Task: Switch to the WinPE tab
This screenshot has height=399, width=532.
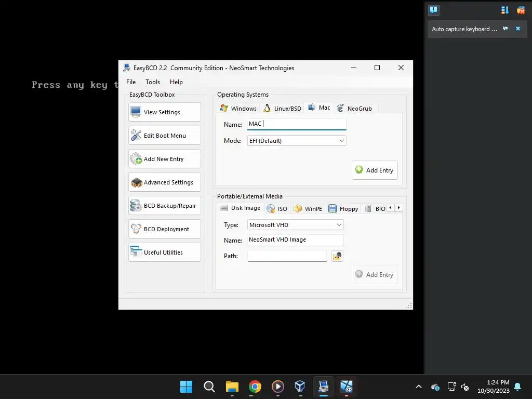Action: pyautogui.click(x=308, y=209)
